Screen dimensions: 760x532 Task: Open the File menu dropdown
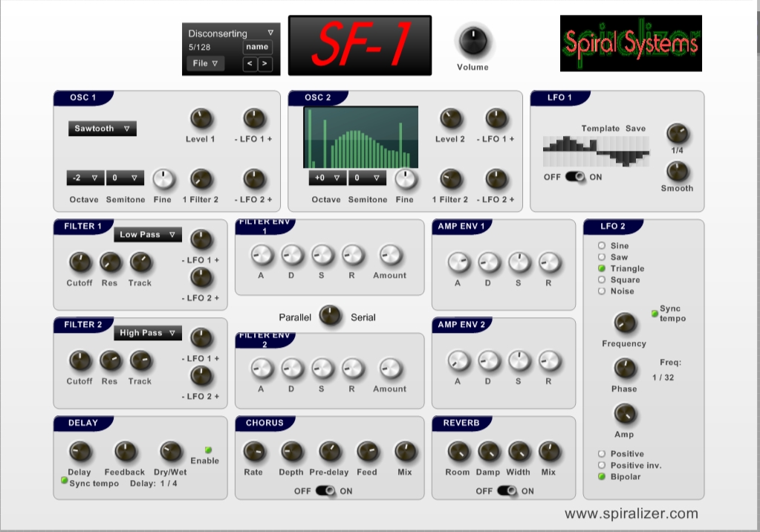pyautogui.click(x=205, y=63)
